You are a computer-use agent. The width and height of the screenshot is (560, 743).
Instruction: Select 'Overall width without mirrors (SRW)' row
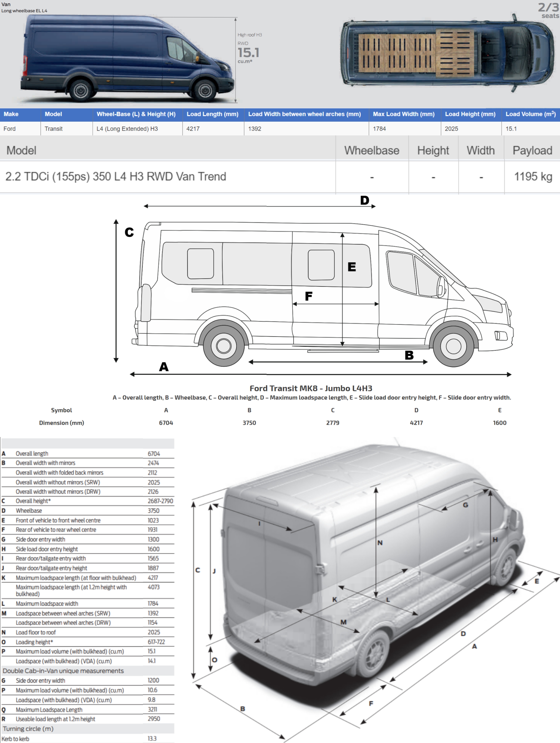point(88,482)
